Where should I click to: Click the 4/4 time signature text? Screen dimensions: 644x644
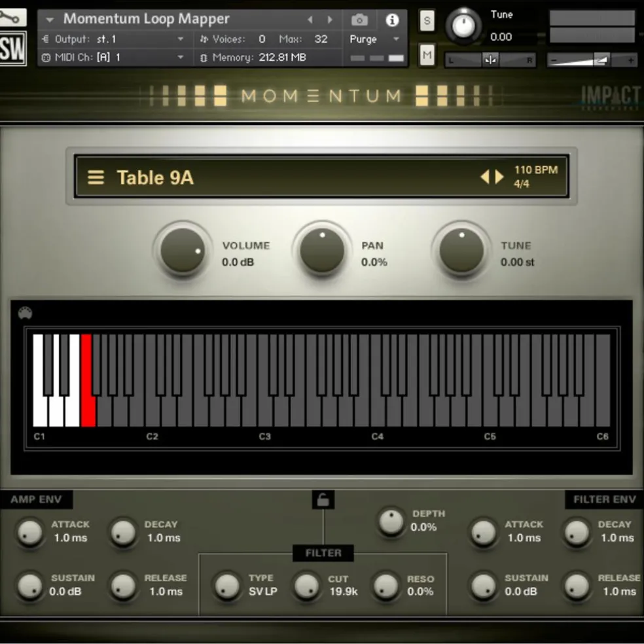[521, 184]
